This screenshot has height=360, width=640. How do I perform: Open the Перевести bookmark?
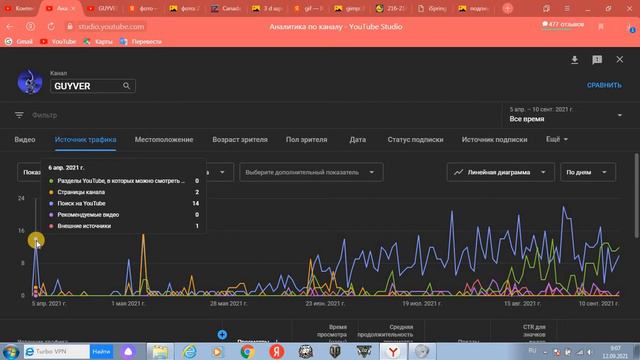pos(141,42)
